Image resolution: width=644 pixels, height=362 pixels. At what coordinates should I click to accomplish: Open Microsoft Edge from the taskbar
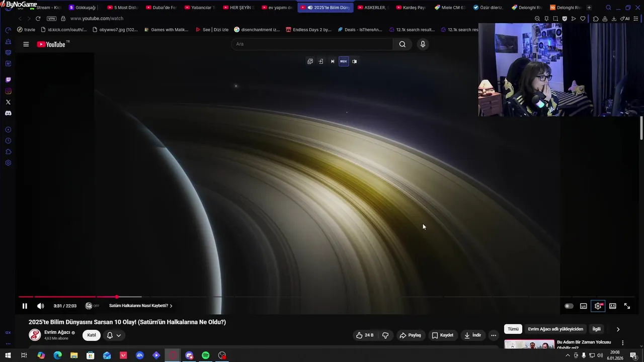click(57, 355)
